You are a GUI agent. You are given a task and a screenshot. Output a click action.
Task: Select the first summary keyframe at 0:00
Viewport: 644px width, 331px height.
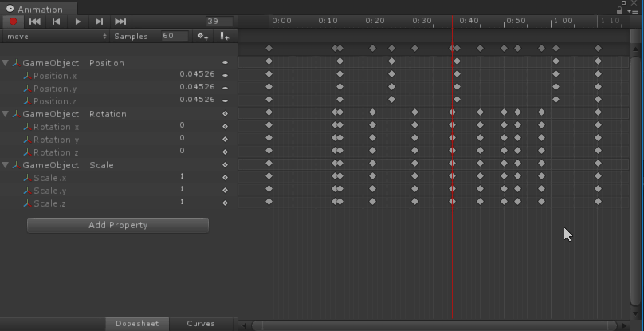(269, 49)
